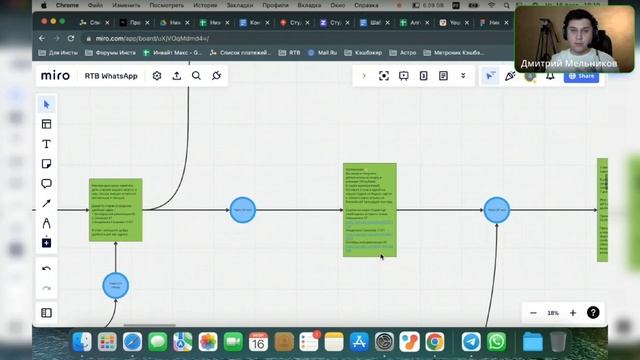This screenshot has width=640, height=360.
Task: Zoom in with the plus button
Action: 573,313
